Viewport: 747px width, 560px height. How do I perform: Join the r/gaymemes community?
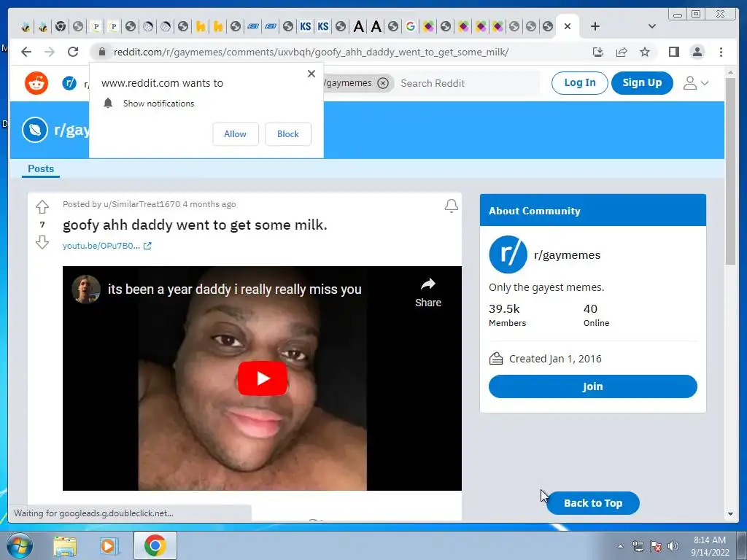point(592,386)
